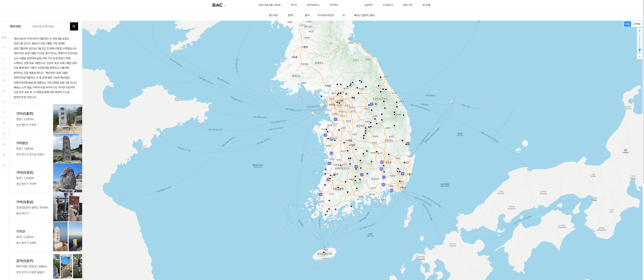Filter list by ㅂ consonant
Viewport: 644px width, 280px height.
pos(4,91)
